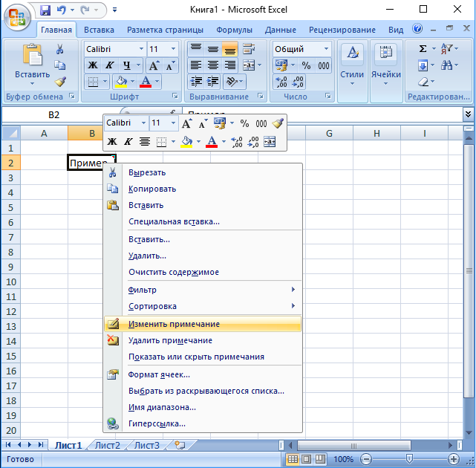Screen dimensions: 476x468
Task: Apply red font color in ribbon
Action: tap(146, 82)
